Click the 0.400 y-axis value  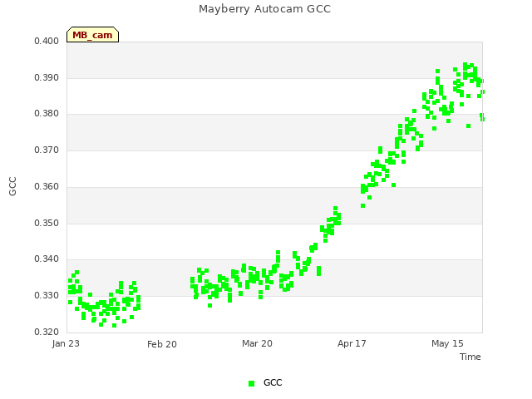[x=47, y=41]
